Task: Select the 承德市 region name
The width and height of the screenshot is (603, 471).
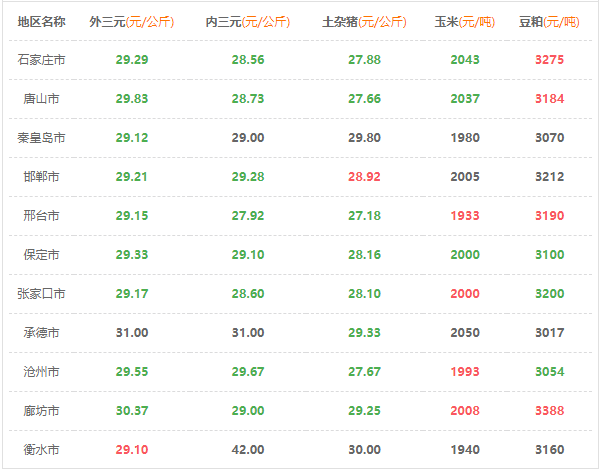Action: point(42,333)
